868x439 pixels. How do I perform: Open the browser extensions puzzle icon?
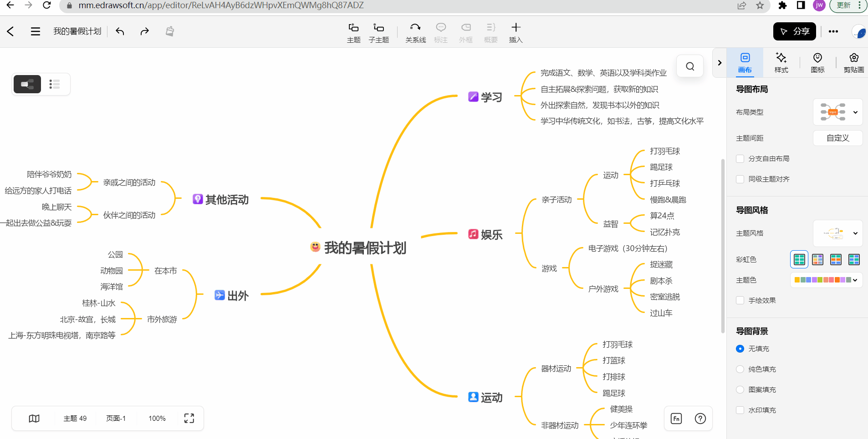(782, 5)
